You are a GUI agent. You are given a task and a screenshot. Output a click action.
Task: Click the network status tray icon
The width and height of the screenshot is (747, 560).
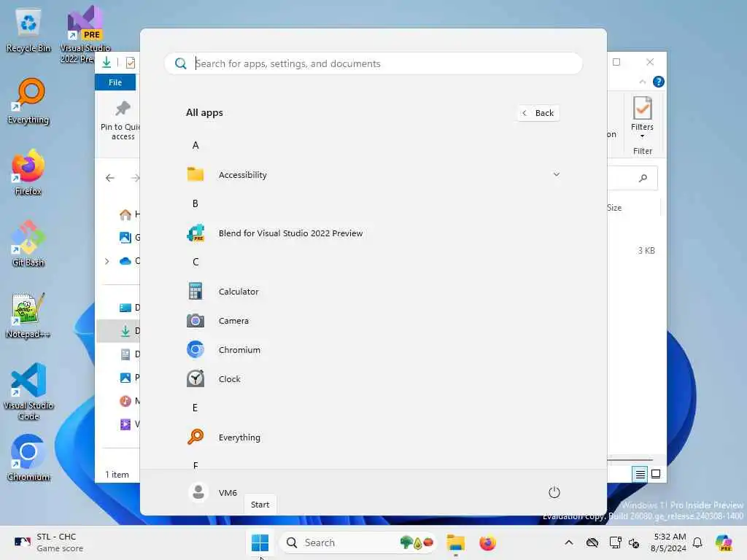point(616,542)
